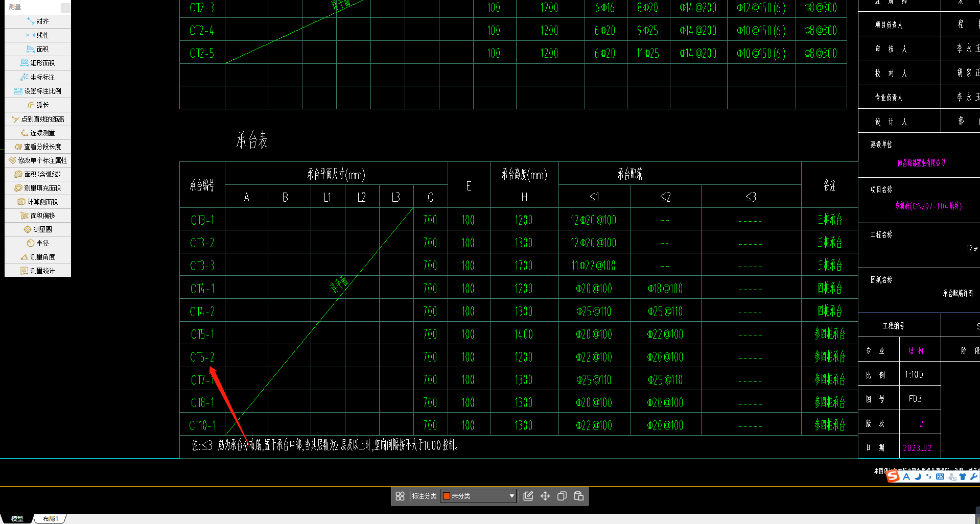Image resolution: width=980 pixels, height=524 pixels.
Task: Start the 连续测量 continuous measure tool
Action: (38, 133)
